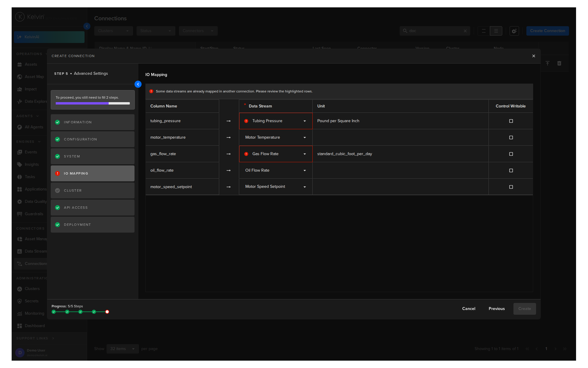Open the Insights tag icon
Viewport: 588px width, 368px height.
point(20,165)
